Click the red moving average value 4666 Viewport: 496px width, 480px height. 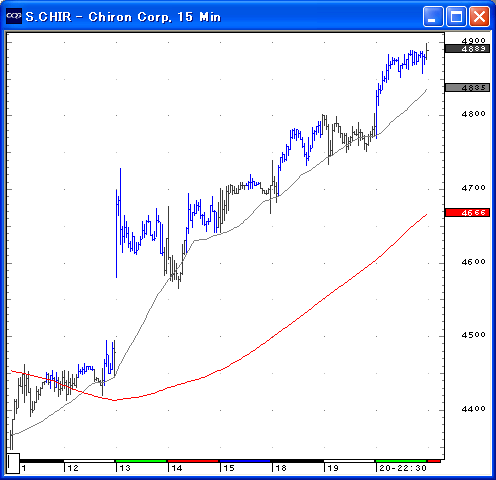(467, 212)
